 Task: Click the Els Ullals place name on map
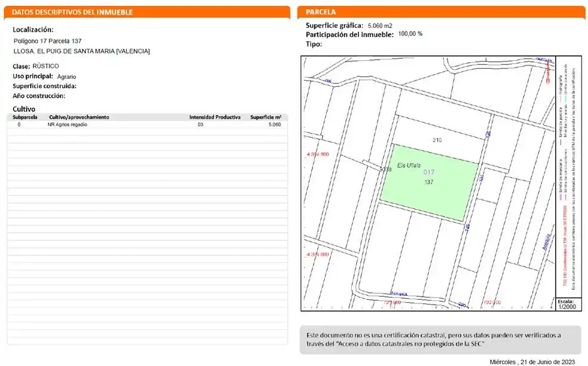pos(408,165)
